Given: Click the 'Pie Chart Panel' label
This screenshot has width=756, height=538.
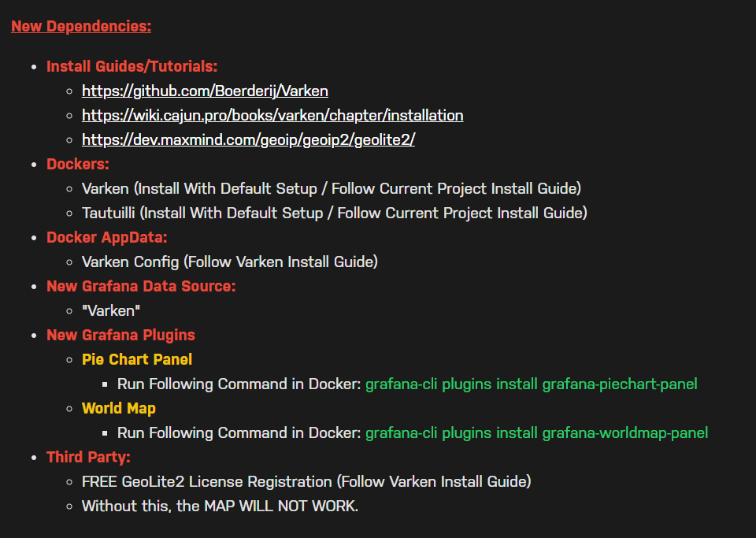Looking at the screenshot, I should click(x=137, y=359).
